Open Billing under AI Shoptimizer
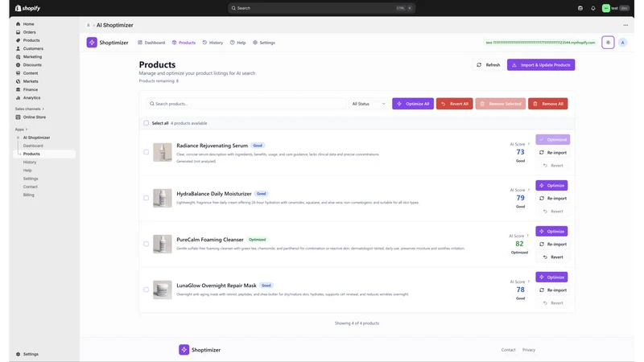Screen dimensions: 644x362 (29, 195)
